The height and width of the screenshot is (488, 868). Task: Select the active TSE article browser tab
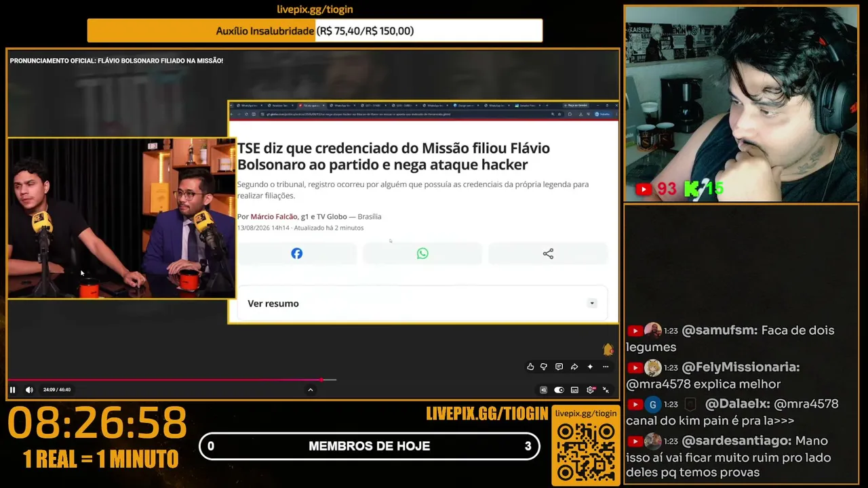point(311,106)
